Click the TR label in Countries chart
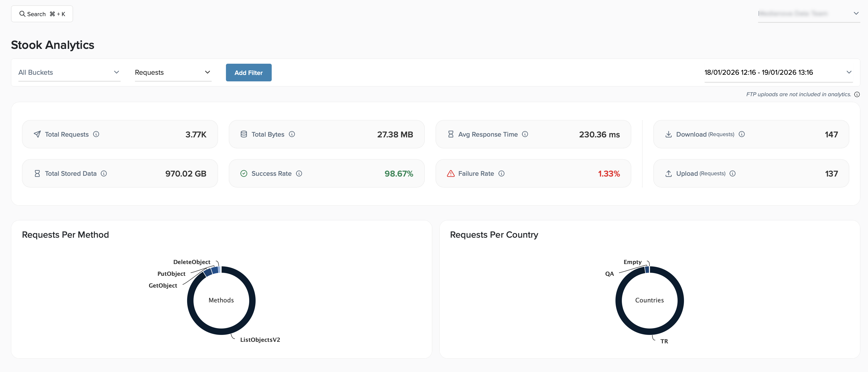868x372 pixels. pos(664,341)
